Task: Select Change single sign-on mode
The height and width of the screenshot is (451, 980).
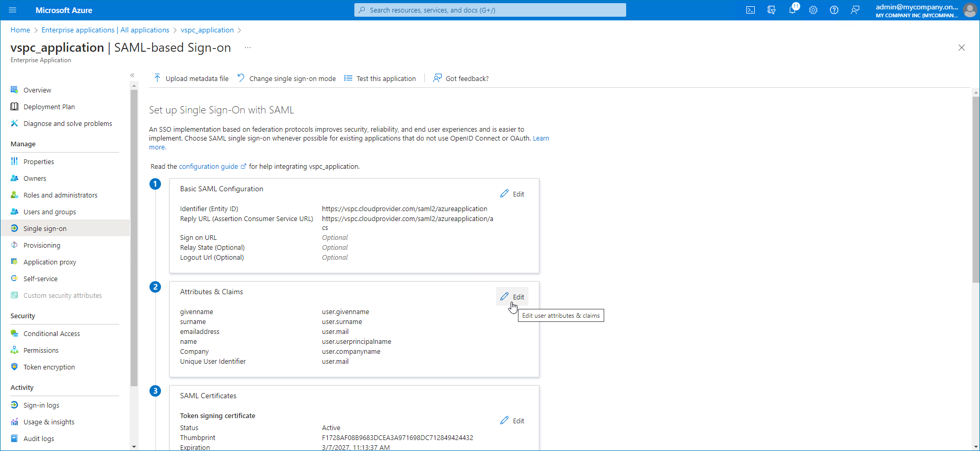Action: pos(286,78)
